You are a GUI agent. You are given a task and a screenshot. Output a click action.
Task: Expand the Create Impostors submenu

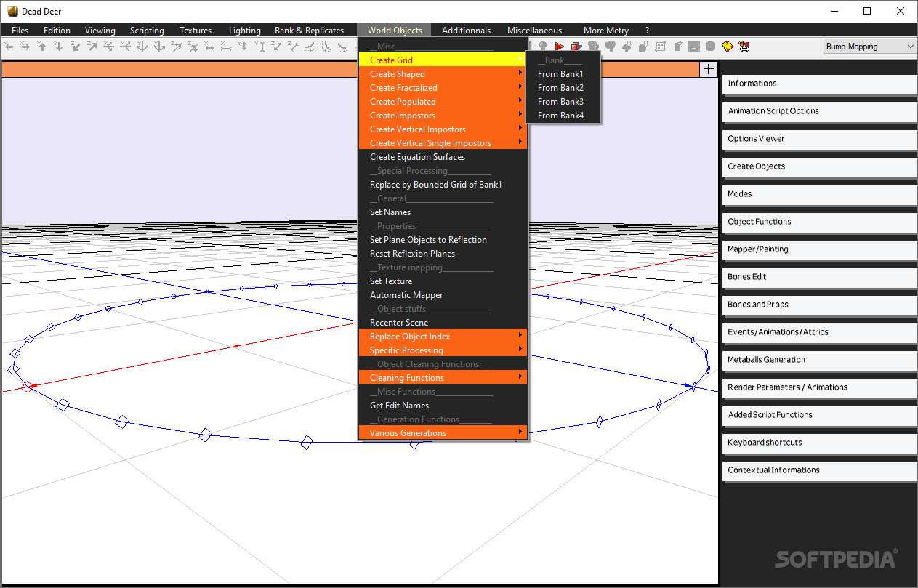tap(443, 116)
